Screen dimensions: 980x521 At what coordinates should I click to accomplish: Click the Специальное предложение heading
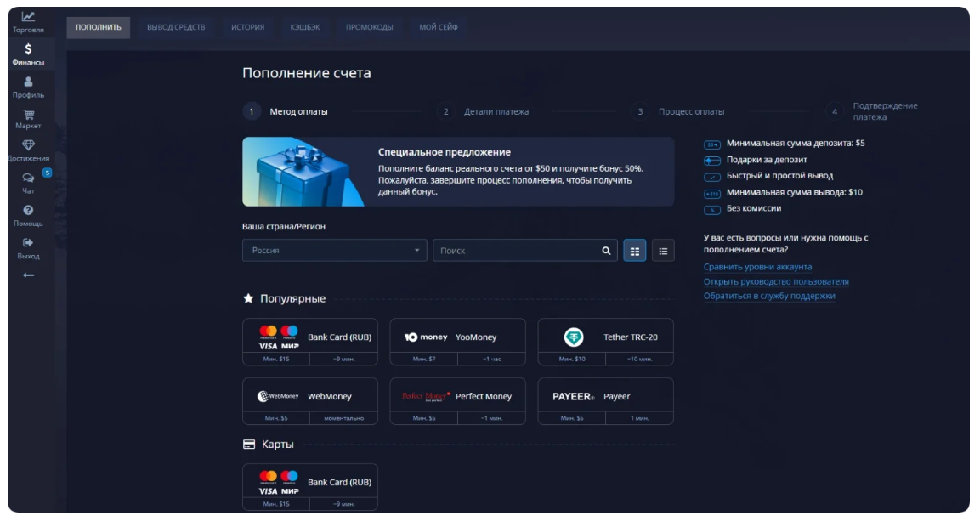tap(445, 152)
